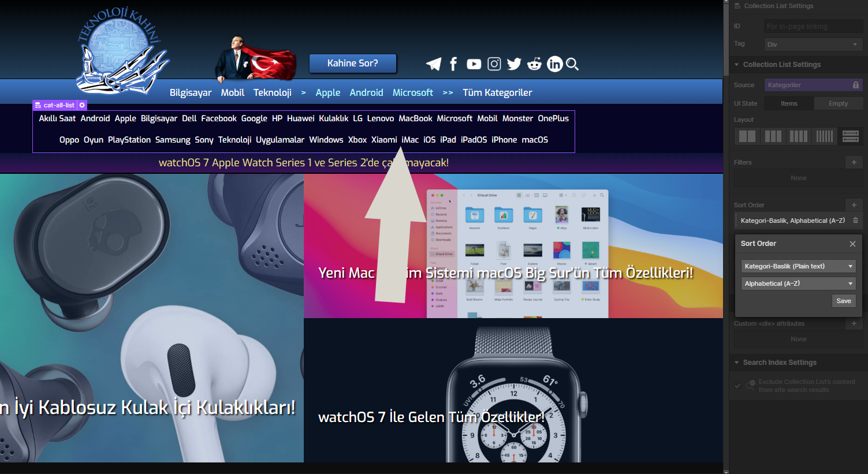Open the Xiaomi category link

pos(384,140)
